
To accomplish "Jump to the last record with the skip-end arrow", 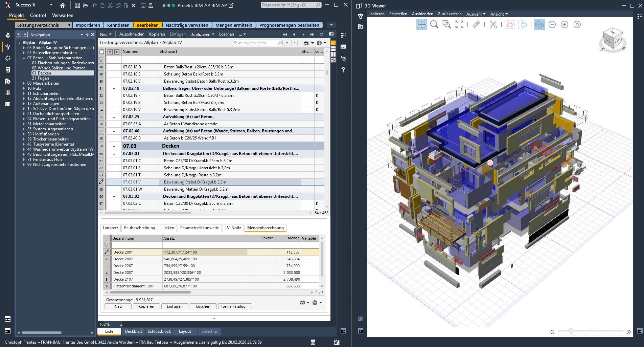I will pos(312,34).
